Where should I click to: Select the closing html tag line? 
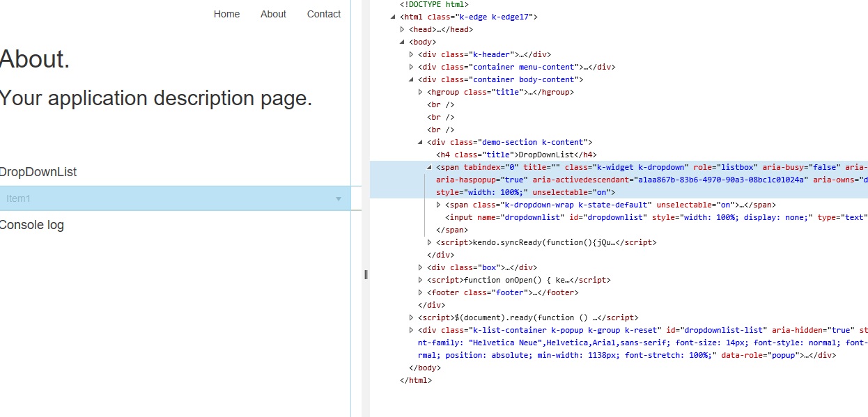point(416,380)
